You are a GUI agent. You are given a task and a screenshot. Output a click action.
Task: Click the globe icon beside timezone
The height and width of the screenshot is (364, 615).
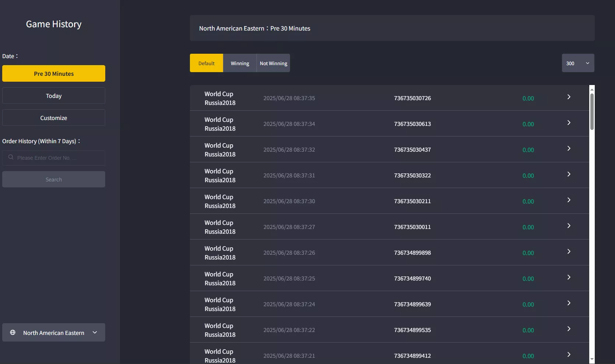click(x=13, y=332)
